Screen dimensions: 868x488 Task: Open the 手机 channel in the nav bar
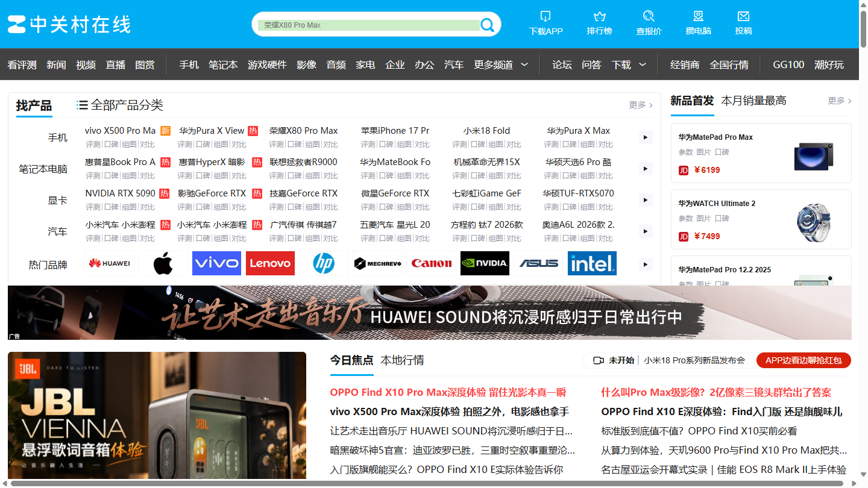coord(189,64)
